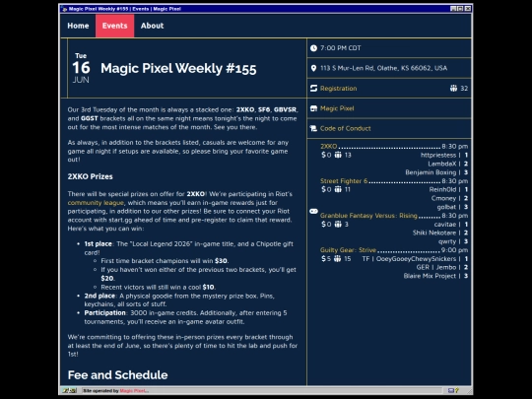Click the attendee icon next to 11 under Street Fighter 6
The width and height of the screenshot is (532, 399).
[x=338, y=189]
